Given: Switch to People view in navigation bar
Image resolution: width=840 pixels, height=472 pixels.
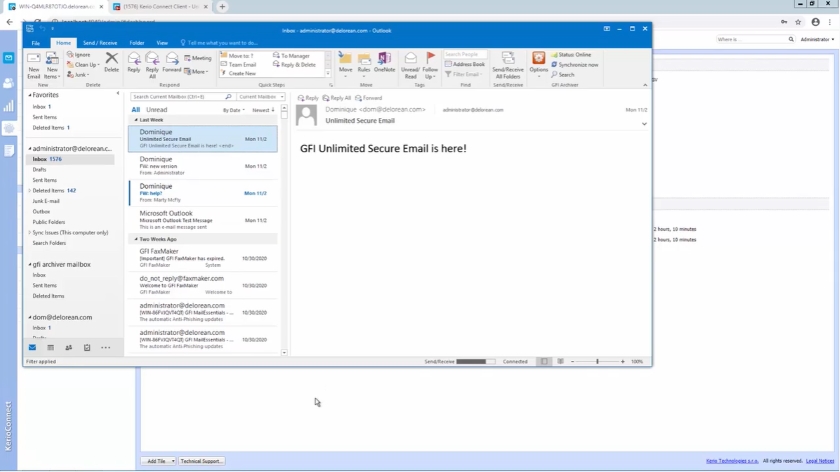Looking at the screenshot, I should 69,348.
